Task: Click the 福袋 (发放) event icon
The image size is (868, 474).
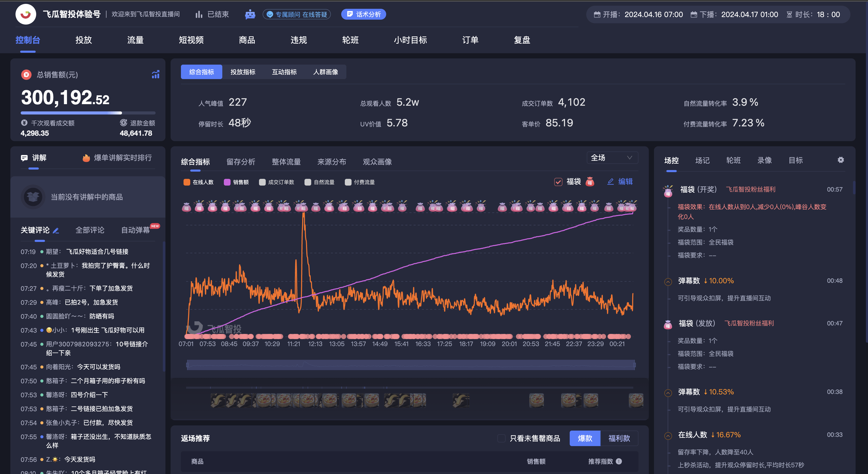Action: (x=668, y=324)
